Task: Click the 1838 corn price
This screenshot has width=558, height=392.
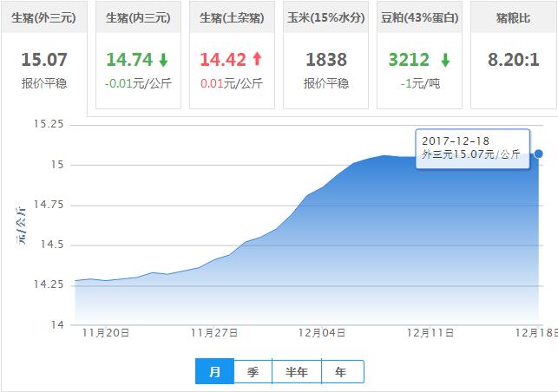Action: [x=326, y=59]
